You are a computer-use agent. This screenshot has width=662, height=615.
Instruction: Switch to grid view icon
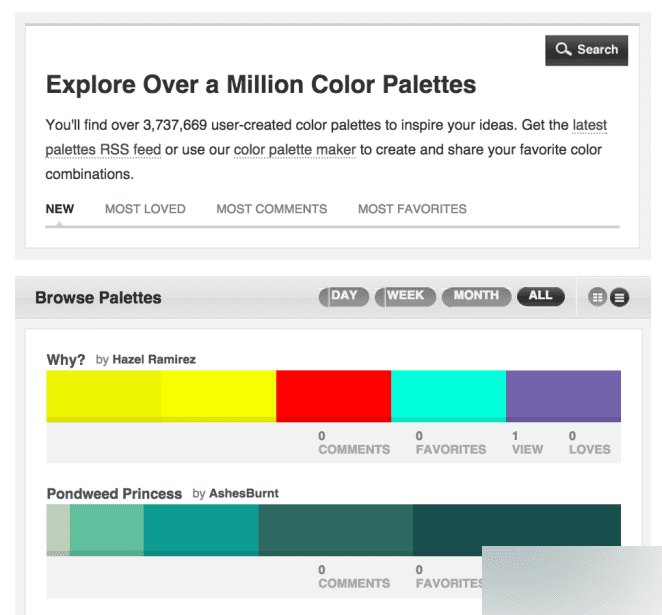(x=599, y=297)
